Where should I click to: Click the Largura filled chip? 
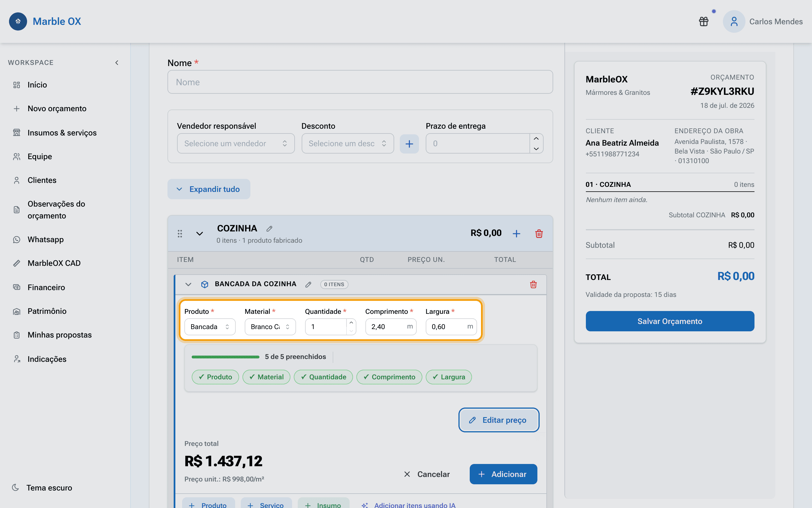pos(449,377)
